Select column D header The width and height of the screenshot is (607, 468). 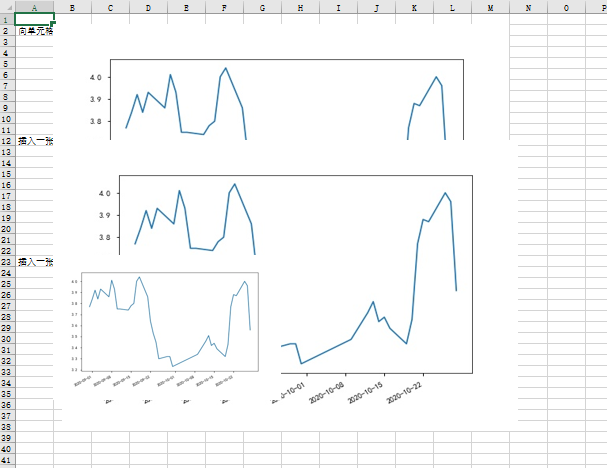pos(148,7)
